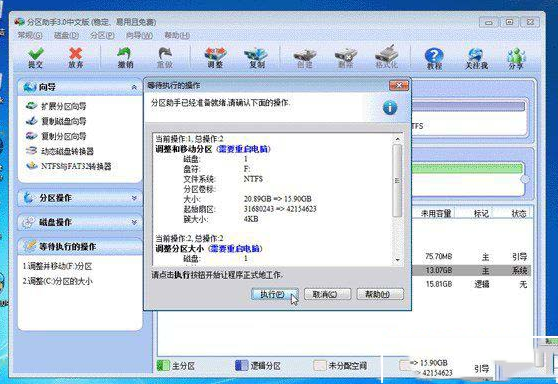Click the 分享 (Share) toolbar icon
The width and height of the screenshot is (558, 384).
[516, 58]
